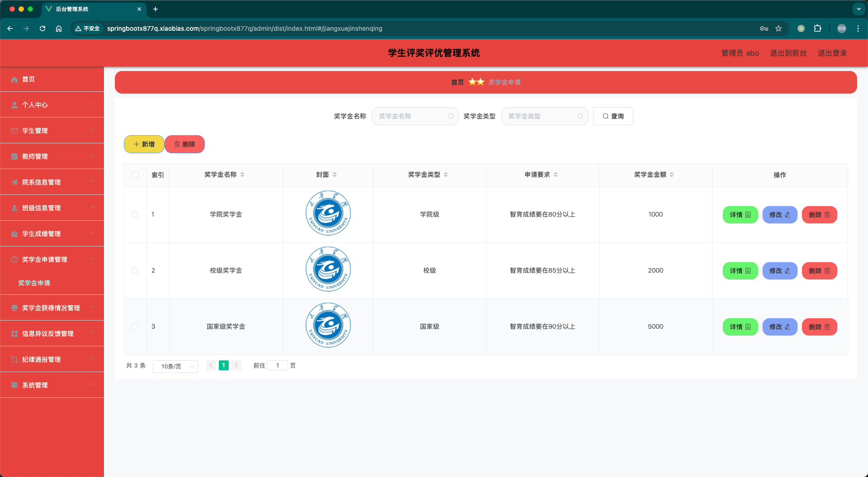The image size is (868, 477).
Task: Click the envelope icon beside 学生管理
Action: (x=14, y=131)
